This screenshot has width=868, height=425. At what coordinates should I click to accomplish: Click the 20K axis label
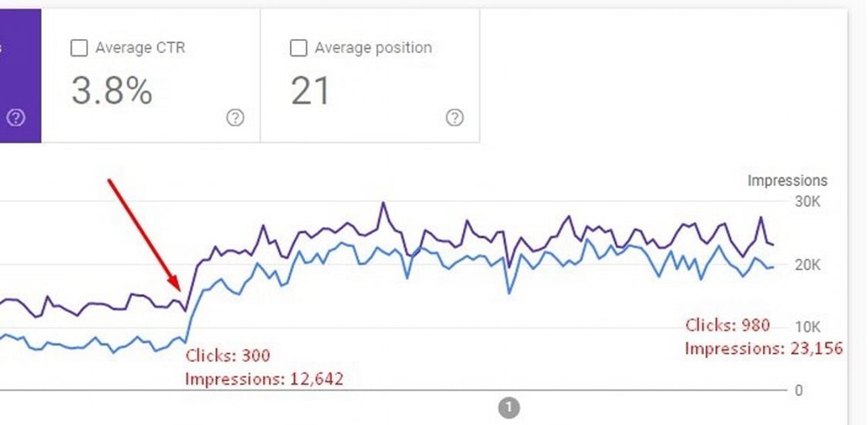click(807, 265)
